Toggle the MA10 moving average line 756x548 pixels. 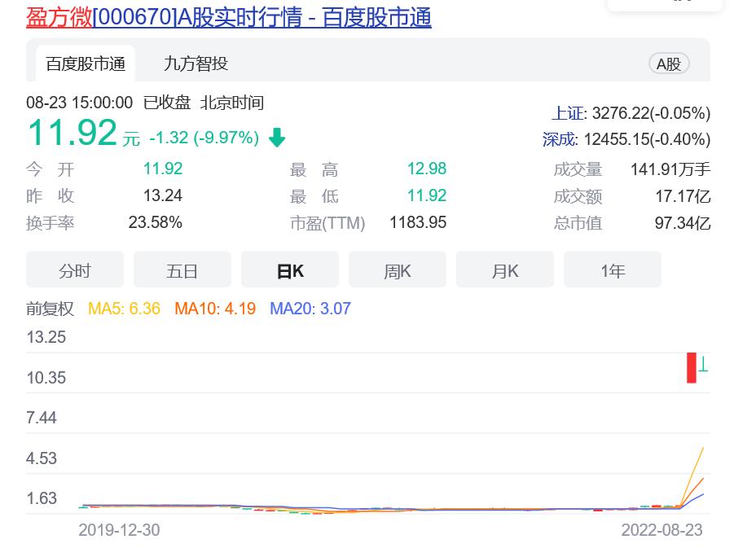[x=215, y=309]
